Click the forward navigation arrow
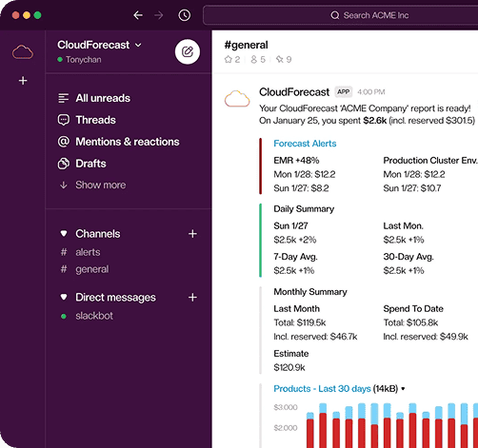 (x=158, y=15)
